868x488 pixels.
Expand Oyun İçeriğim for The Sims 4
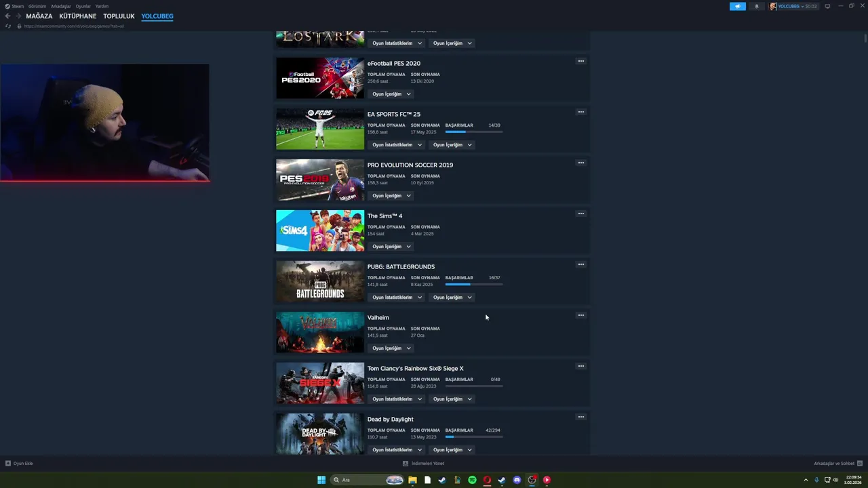pyautogui.click(x=391, y=247)
